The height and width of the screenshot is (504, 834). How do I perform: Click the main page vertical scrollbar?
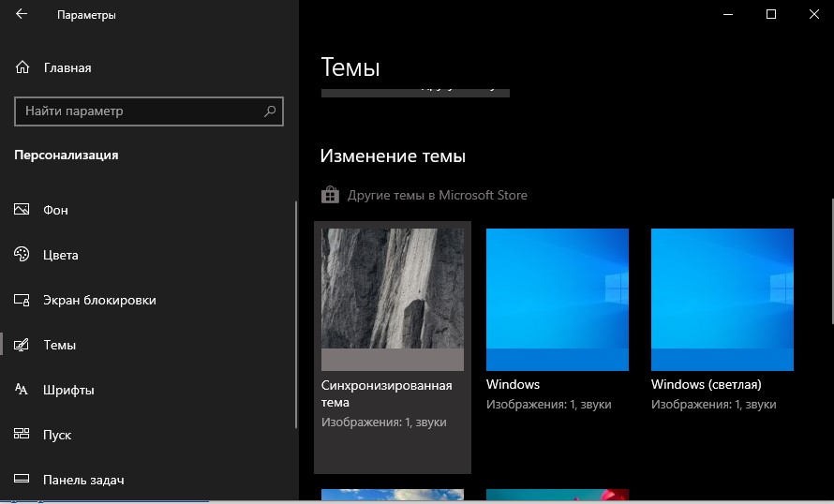[x=832, y=260]
